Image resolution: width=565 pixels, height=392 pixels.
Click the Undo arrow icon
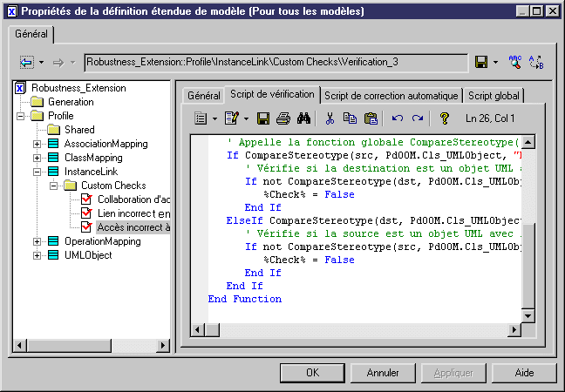[398, 118]
